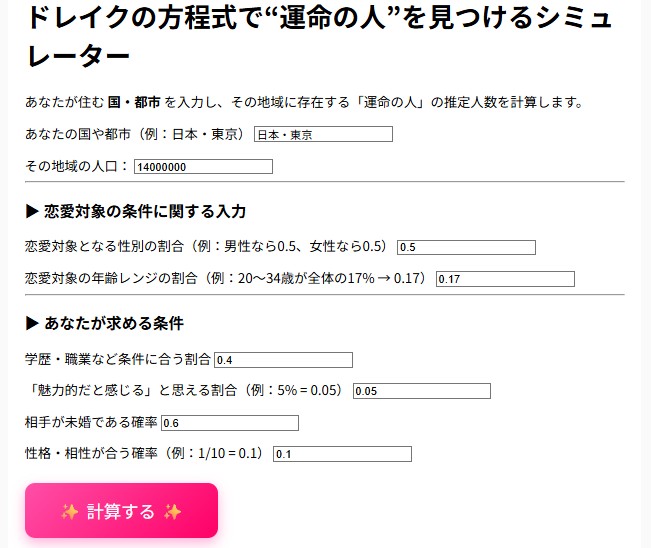
Task: Click the left sparkle icon on 計算する button
Action: coord(70,512)
